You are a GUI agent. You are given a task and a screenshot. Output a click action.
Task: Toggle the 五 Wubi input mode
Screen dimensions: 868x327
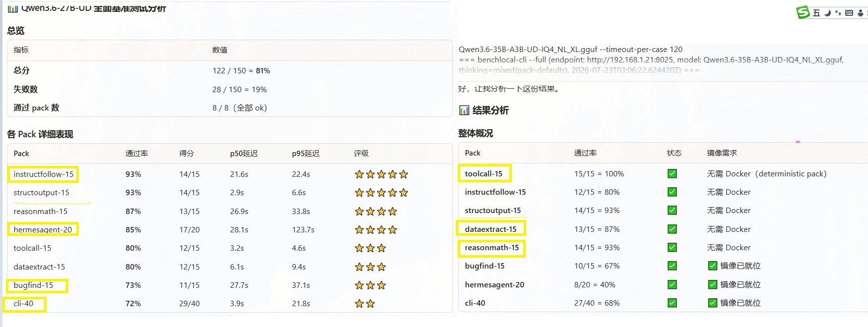point(816,13)
